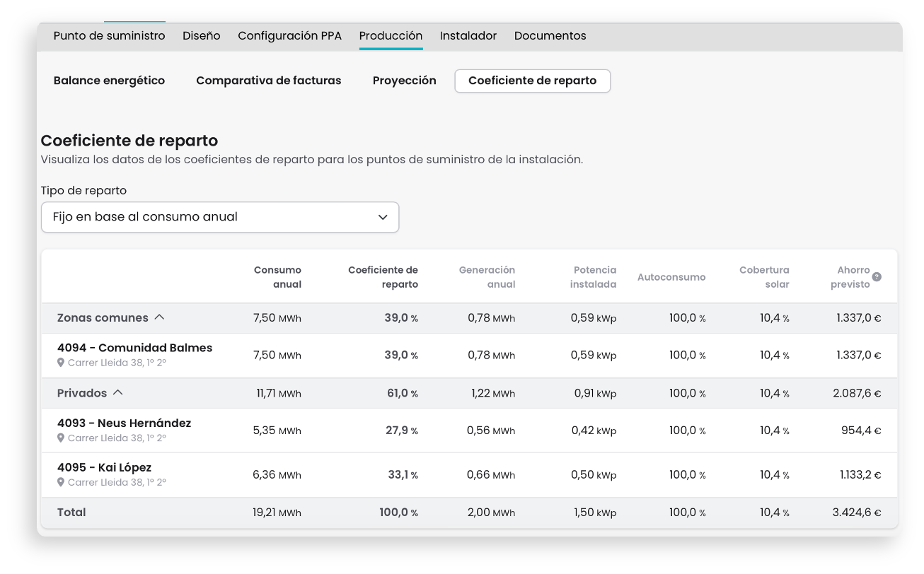Click the Cobertura solar column header
Viewport: 924px width, 574px height.
(x=764, y=277)
